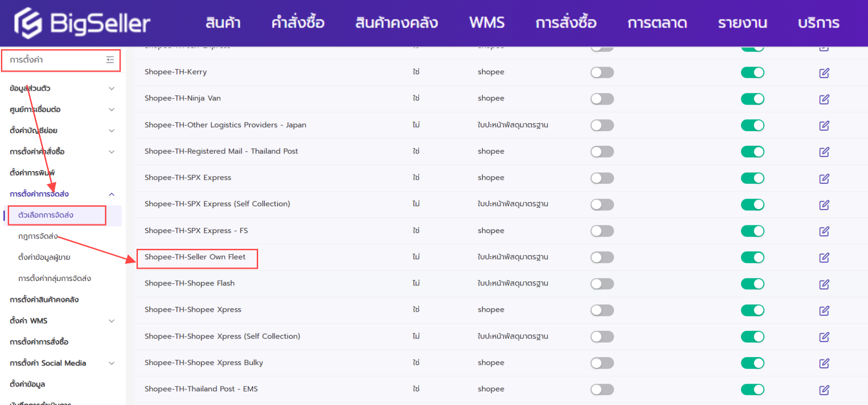Open edit icon for Shopee-TH-Ninja Van
This screenshot has width=868, height=405.
click(x=824, y=99)
